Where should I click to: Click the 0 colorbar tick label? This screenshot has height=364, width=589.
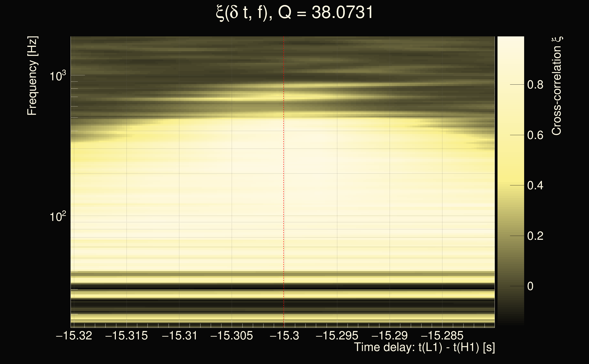click(530, 286)
